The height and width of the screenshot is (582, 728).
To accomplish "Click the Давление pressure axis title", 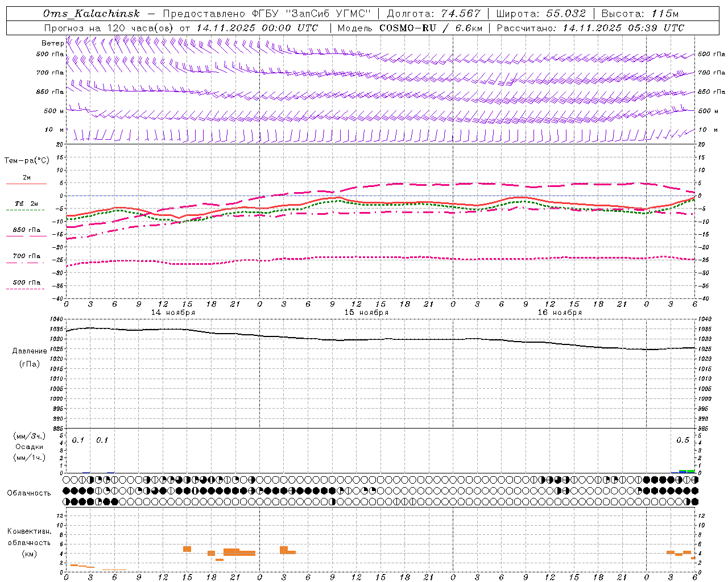I will (30, 351).
